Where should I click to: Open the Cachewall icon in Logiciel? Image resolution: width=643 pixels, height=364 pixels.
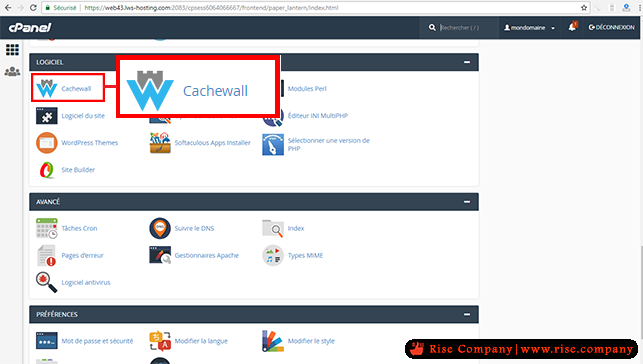click(47, 88)
